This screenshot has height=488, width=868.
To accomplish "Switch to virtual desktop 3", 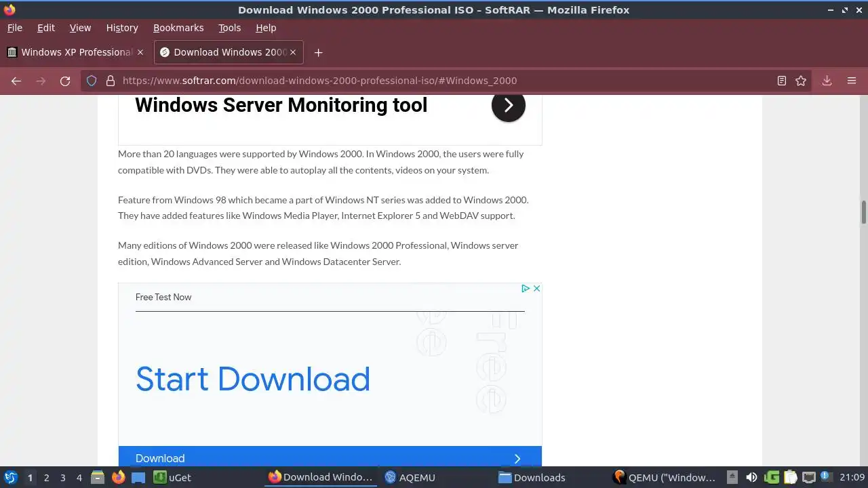I will (62, 477).
